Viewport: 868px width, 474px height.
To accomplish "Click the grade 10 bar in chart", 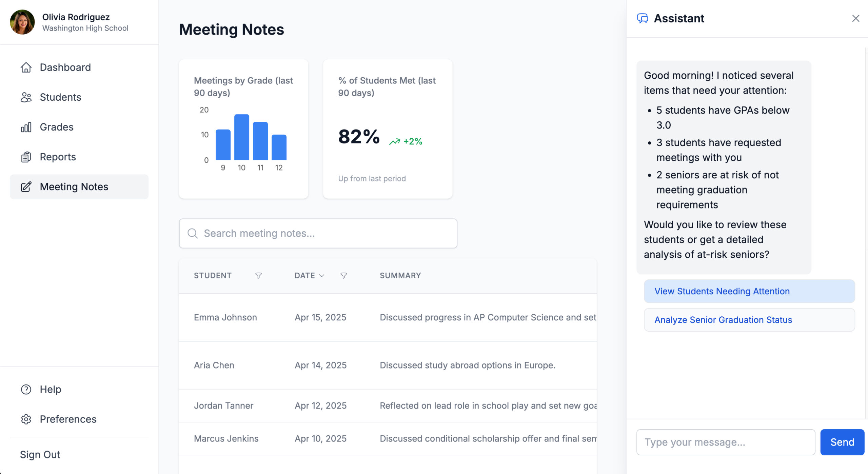I will click(241, 137).
